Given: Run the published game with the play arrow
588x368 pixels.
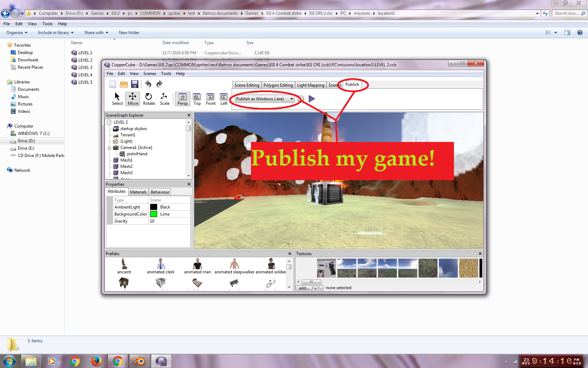Looking at the screenshot, I should coord(311,99).
